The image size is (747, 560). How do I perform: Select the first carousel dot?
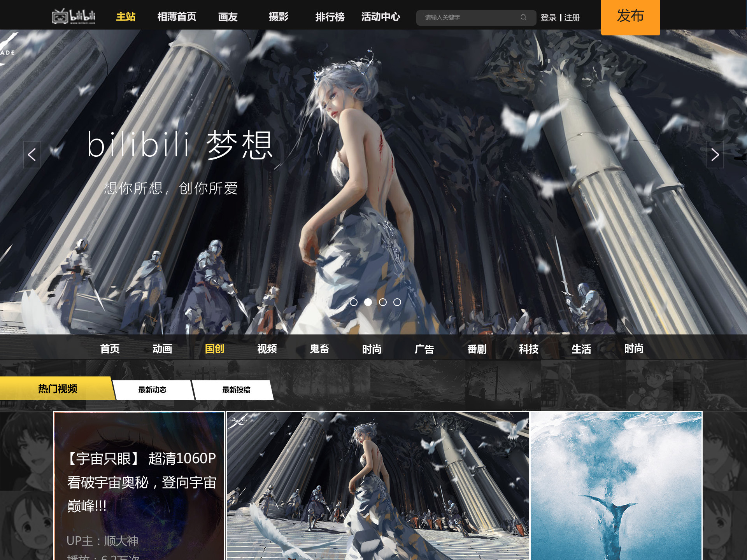coord(353,302)
